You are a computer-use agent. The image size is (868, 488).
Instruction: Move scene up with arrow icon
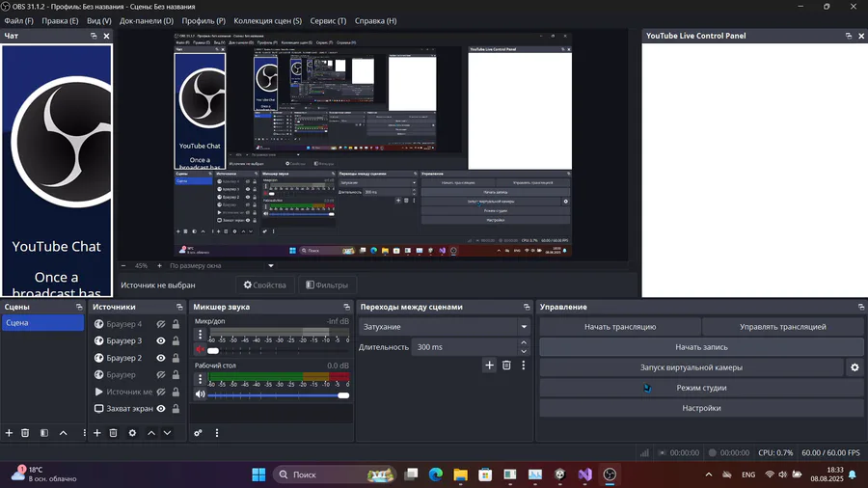[x=63, y=433]
